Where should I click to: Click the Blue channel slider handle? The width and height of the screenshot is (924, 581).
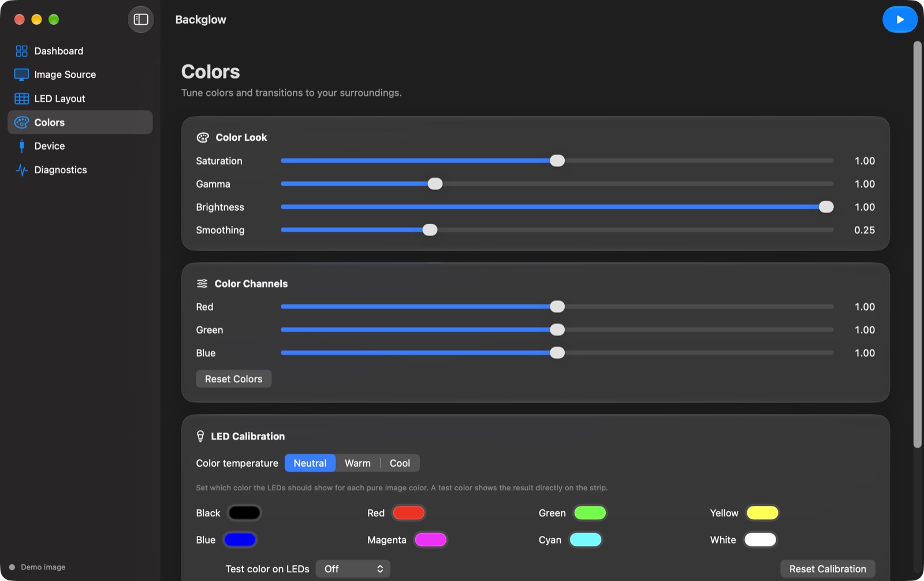coord(557,353)
